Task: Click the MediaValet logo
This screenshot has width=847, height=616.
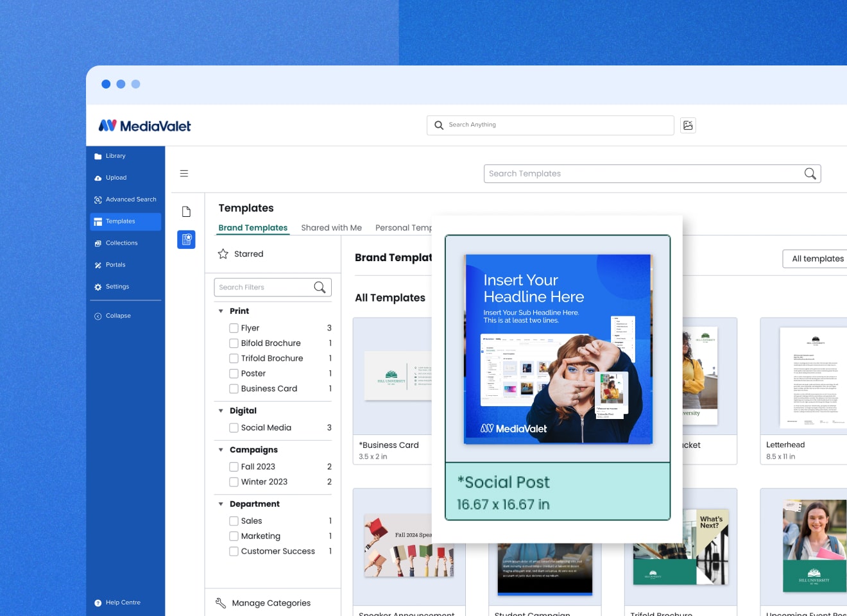Action: pos(144,126)
